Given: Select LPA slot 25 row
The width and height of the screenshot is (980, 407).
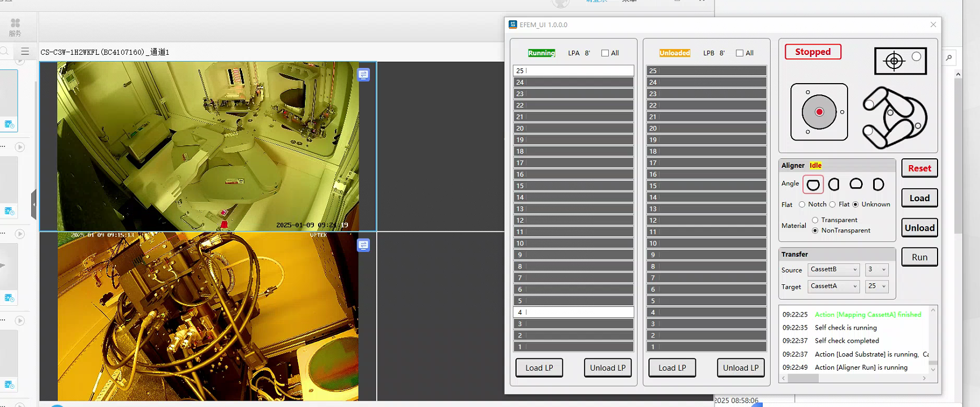Looking at the screenshot, I should [573, 71].
